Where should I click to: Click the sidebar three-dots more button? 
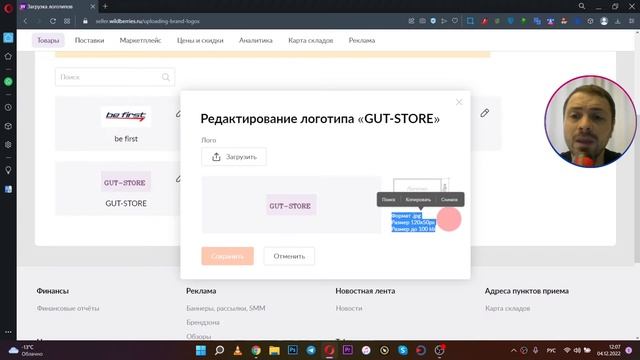tap(8, 332)
